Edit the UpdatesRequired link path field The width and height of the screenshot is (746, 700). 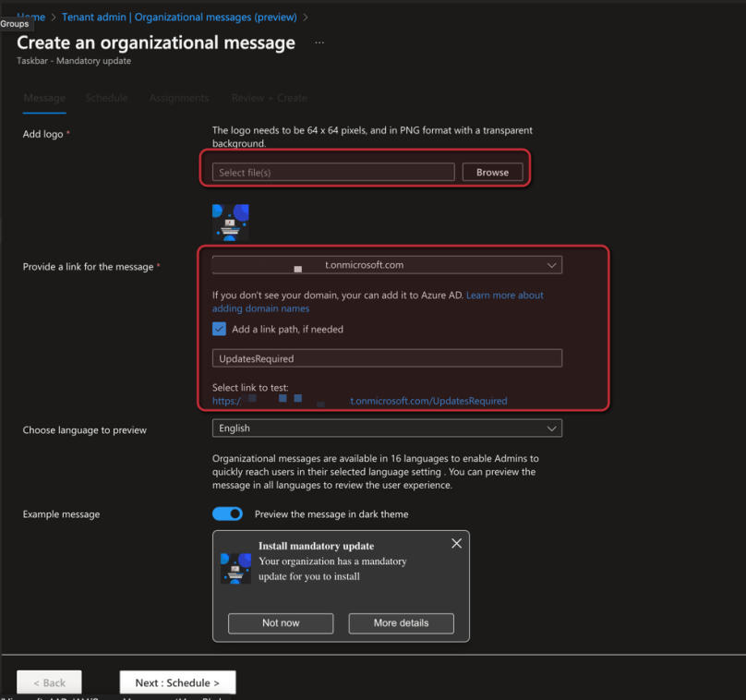(387, 358)
